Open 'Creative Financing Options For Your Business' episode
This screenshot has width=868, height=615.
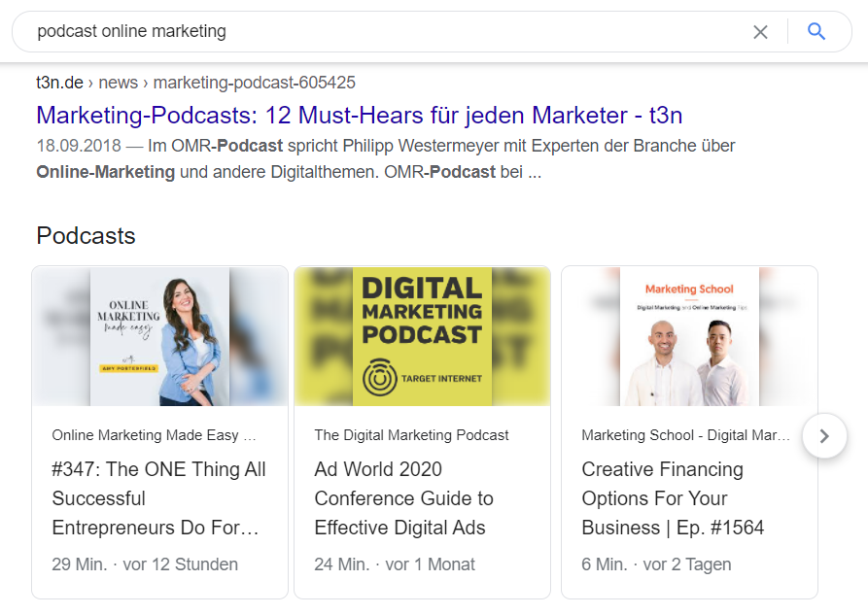tap(673, 498)
